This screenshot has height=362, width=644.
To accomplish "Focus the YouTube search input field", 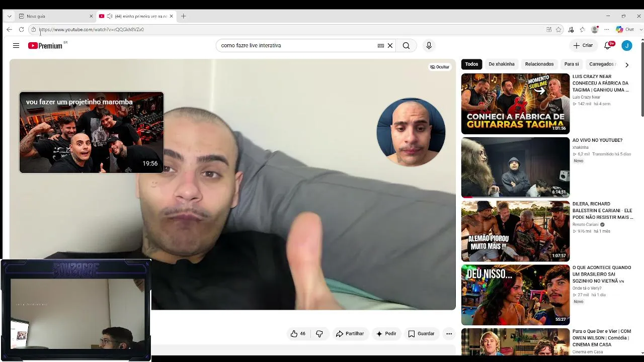I will (x=298, y=46).
